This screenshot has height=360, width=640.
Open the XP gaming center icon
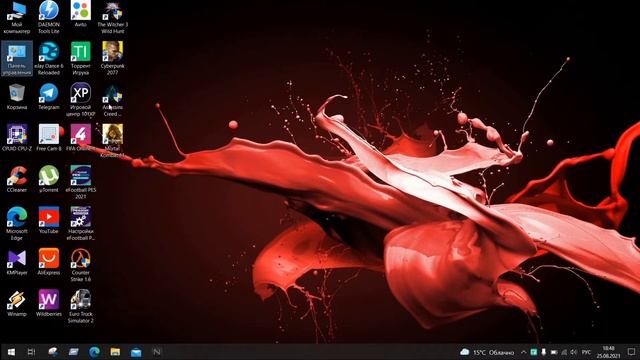(x=80, y=100)
